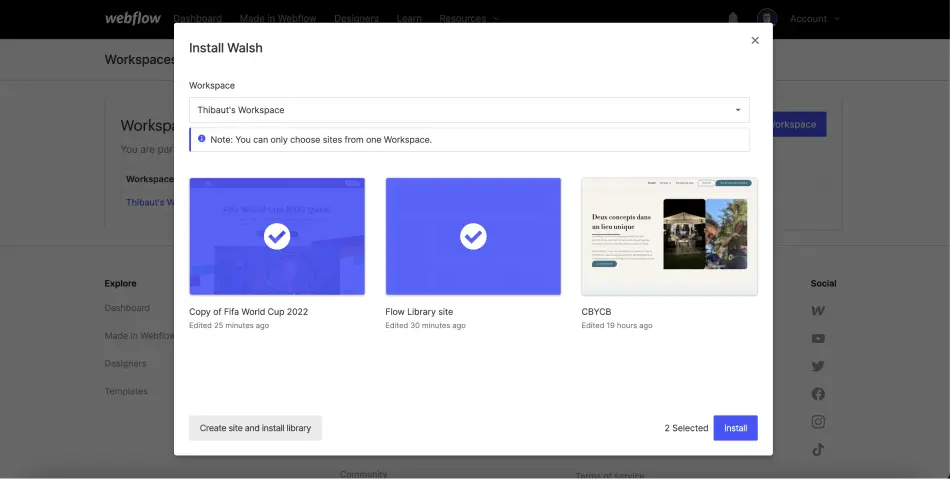Open YouTube social icon in footer
Screen dimensions: 950x479
coord(818,339)
